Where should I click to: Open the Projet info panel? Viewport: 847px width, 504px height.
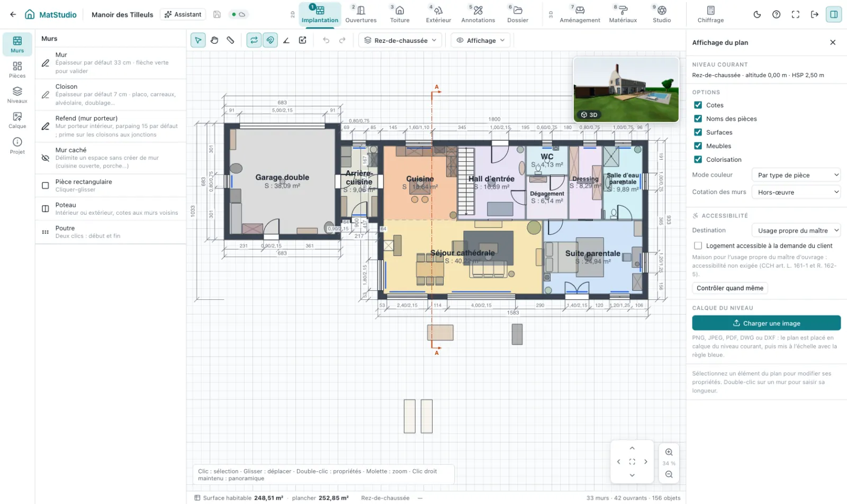[x=17, y=145]
